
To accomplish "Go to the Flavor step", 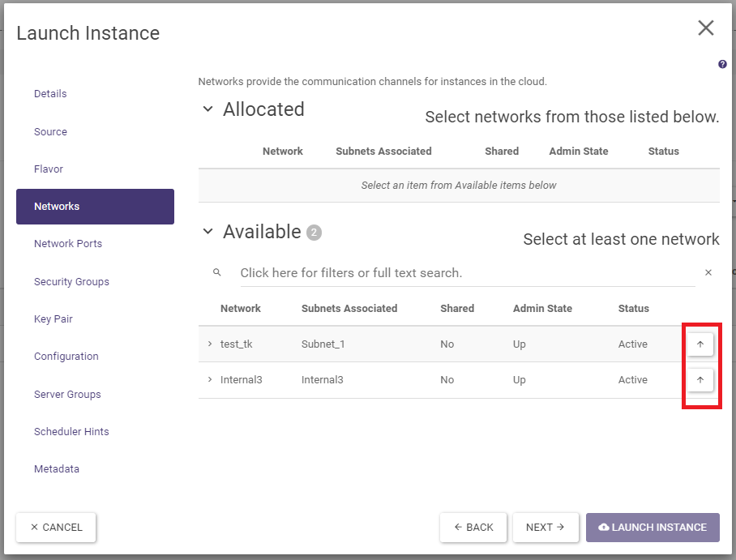I will [49, 169].
